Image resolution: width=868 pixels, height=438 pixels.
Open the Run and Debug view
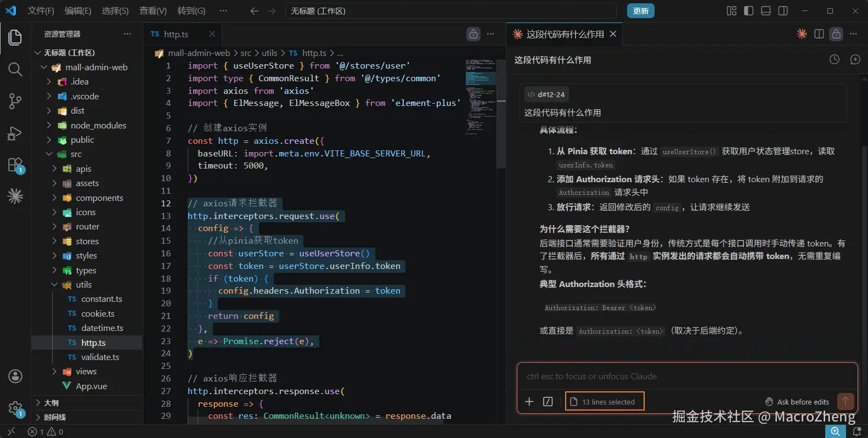[x=15, y=133]
